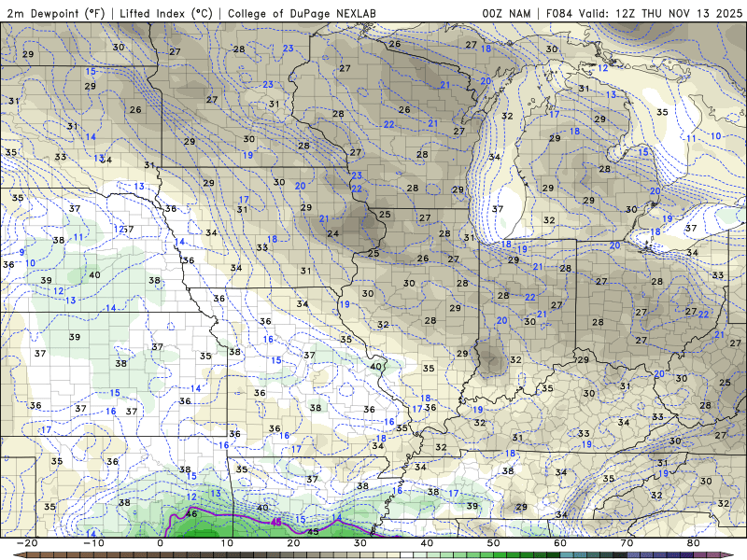Select the "60" label on the color scale
Image resolution: width=747 pixels, height=560 pixels.
click(560, 543)
